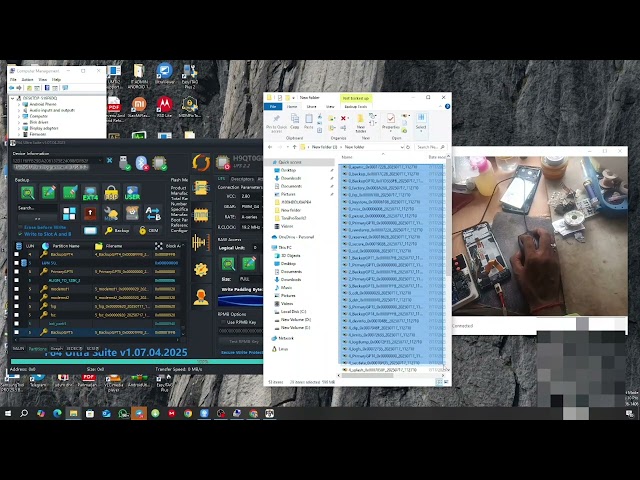640x480 pixels.
Task: Open the UFS chip sidebar icon
Action: [x=201, y=188]
